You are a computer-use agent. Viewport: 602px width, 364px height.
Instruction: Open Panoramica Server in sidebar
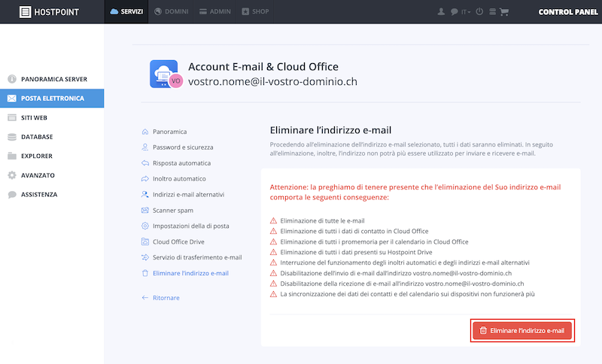point(52,79)
